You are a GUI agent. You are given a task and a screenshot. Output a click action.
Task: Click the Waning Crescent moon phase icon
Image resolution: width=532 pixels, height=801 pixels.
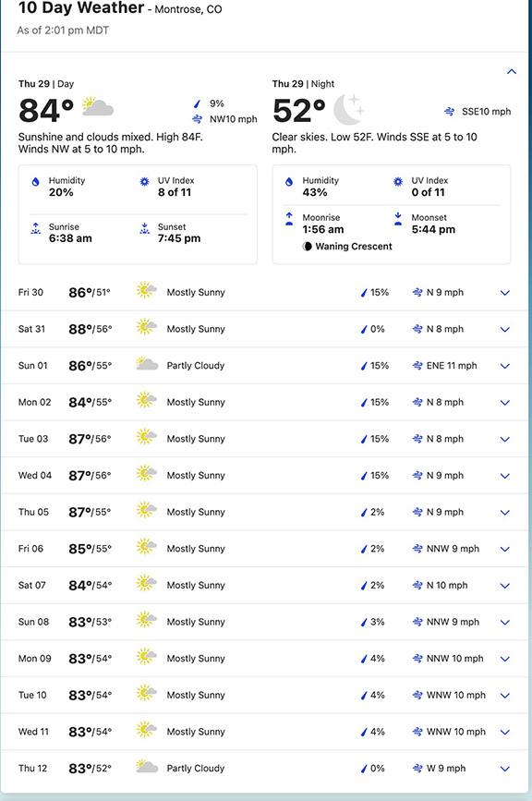(x=307, y=247)
